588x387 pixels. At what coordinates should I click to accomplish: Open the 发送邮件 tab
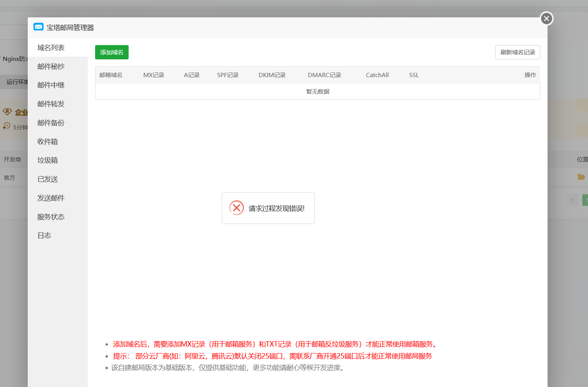[58, 198]
